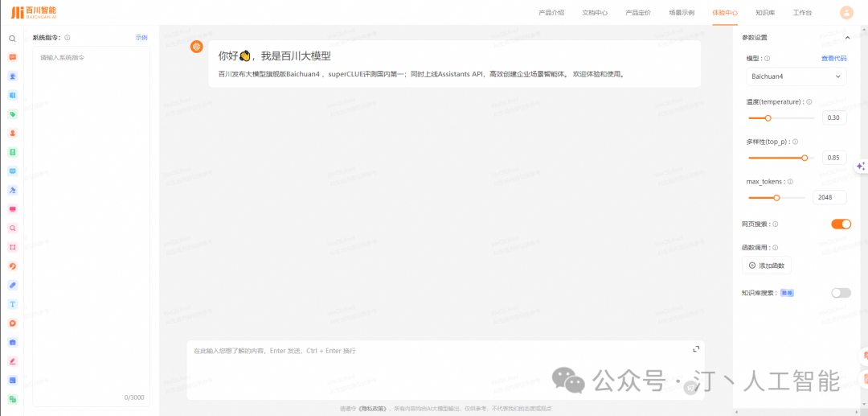Viewport: 868px width, 416px height.
Task: Open the blue book sidebar icon
Action: (x=12, y=95)
